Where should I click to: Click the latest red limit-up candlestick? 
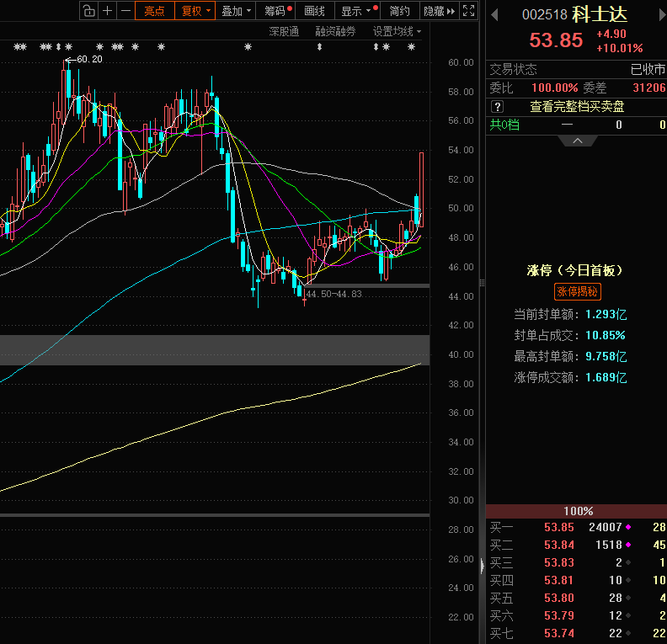422,189
